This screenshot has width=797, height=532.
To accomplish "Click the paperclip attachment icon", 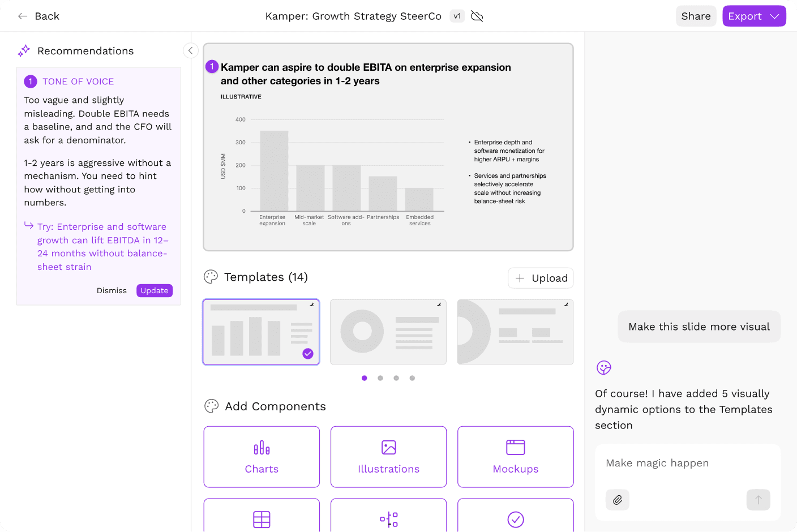I will pos(618,500).
